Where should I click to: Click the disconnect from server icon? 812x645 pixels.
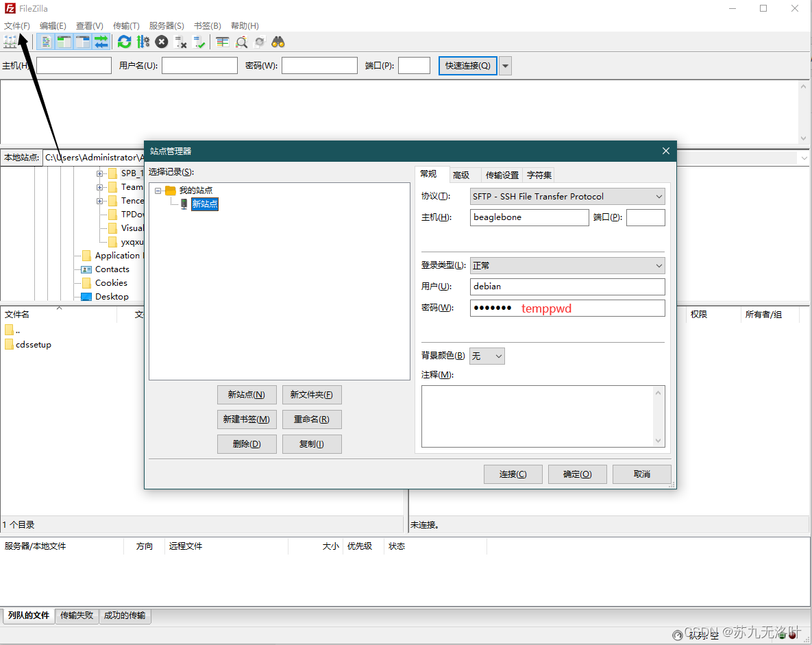point(180,42)
